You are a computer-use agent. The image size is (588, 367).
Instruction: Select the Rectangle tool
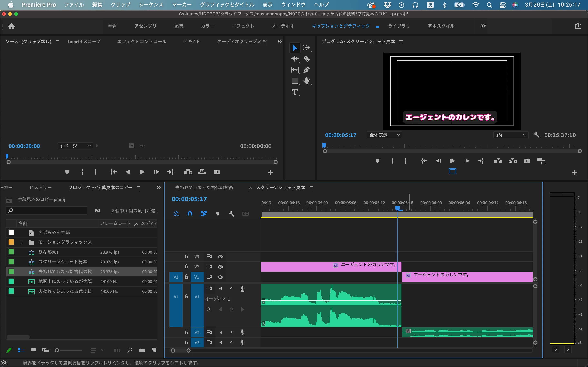(294, 81)
